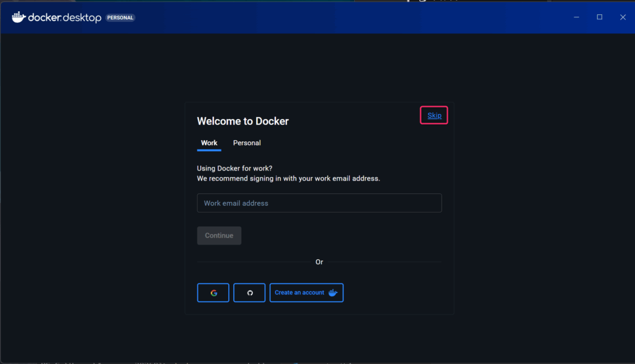635x364 pixels.
Task: Sign in with the GitHub icon button
Action: click(249, 293)
